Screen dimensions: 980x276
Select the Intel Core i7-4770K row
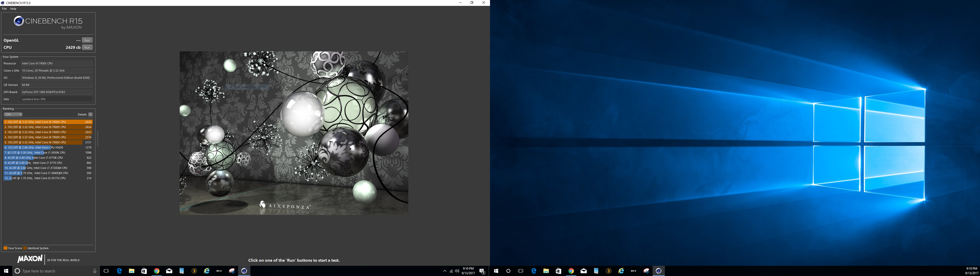coord(48,157)
